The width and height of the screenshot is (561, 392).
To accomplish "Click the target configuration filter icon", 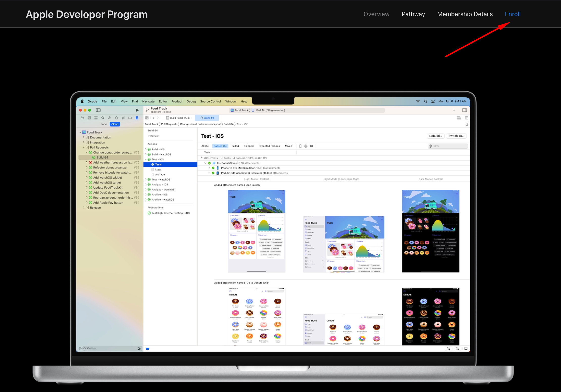I will coord(306,146).
